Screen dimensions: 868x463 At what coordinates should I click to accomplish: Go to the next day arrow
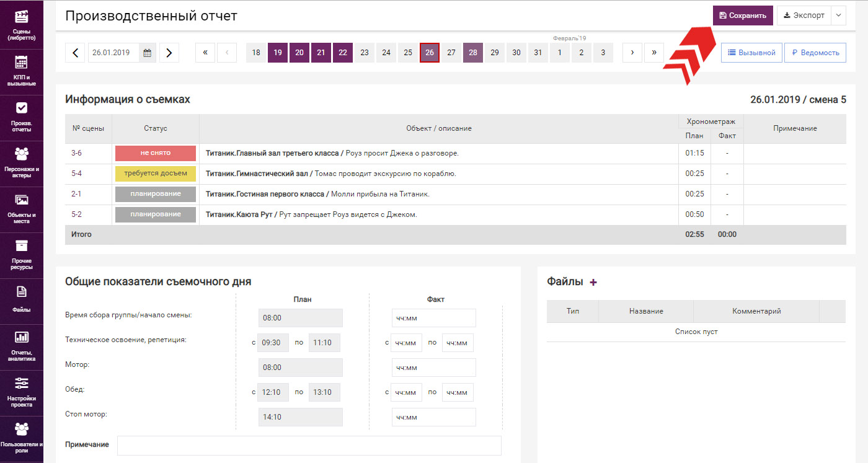[169, 53]
